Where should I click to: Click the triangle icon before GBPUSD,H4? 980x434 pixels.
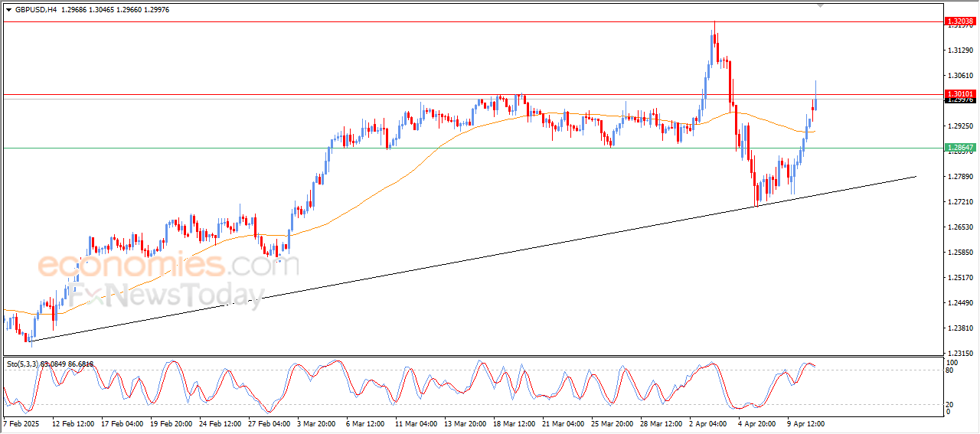[x=9, y=10]
